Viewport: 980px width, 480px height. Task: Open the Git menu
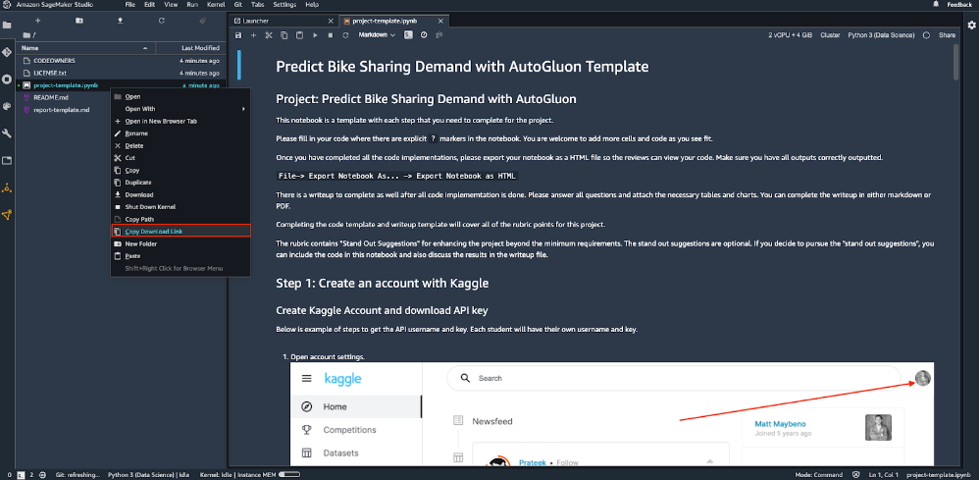238,4
